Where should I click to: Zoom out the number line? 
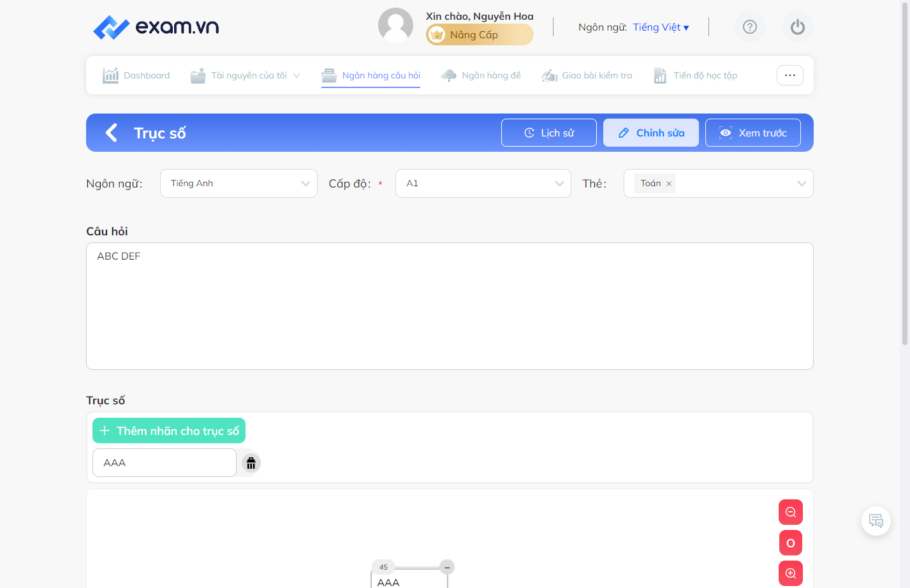(x=791, y=512)
